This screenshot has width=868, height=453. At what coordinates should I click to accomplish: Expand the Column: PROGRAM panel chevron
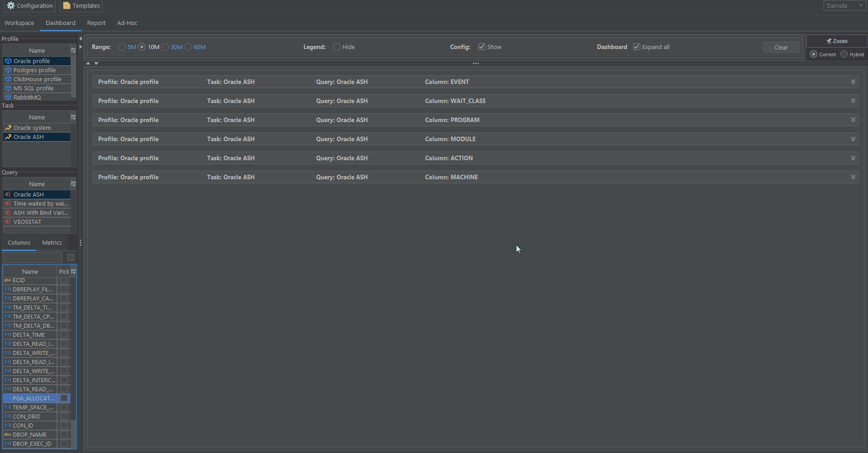click(853, 120)
